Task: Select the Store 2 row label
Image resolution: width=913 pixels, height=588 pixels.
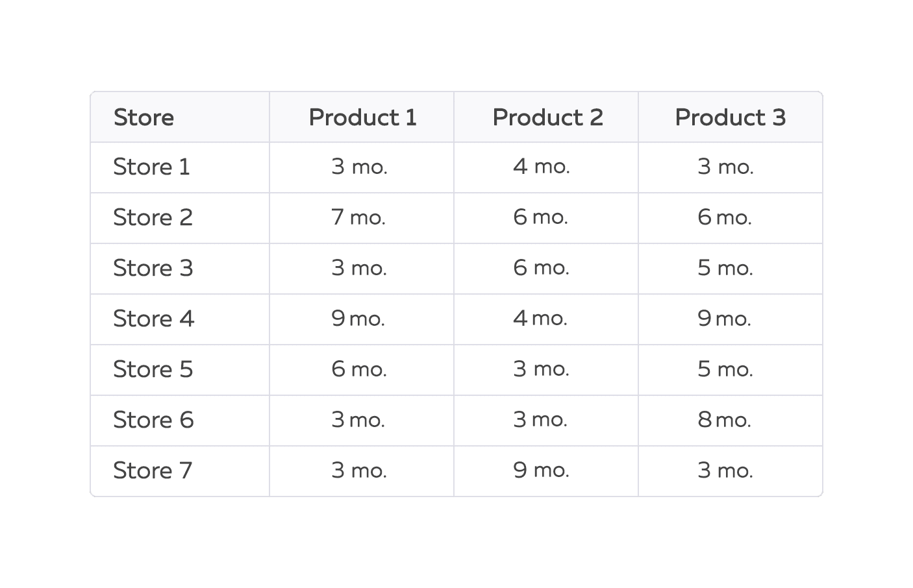Action: click(153, 217)
